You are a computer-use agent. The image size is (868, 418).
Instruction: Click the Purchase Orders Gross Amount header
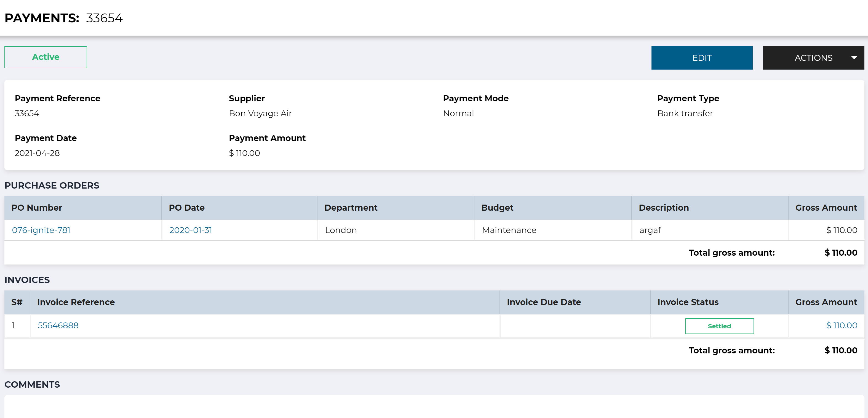pos(826,208)
